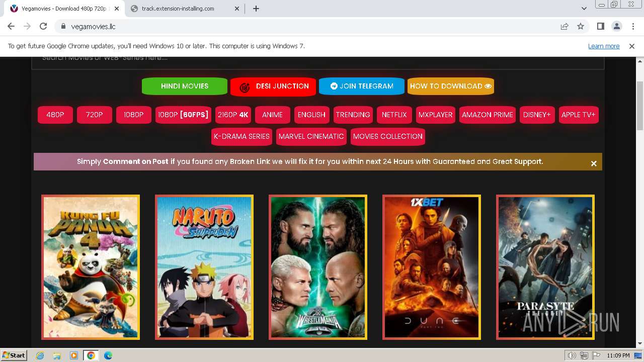This screenshot has height=362, width=644.
Task: Open Dune Part Two poster
Action: pyautogui.click(x=432, y=267)
